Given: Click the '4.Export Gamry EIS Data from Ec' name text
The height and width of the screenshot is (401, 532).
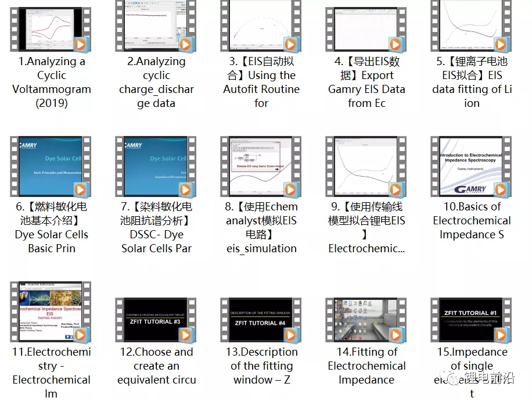Looking at the screenshot, I should (366, 83).
